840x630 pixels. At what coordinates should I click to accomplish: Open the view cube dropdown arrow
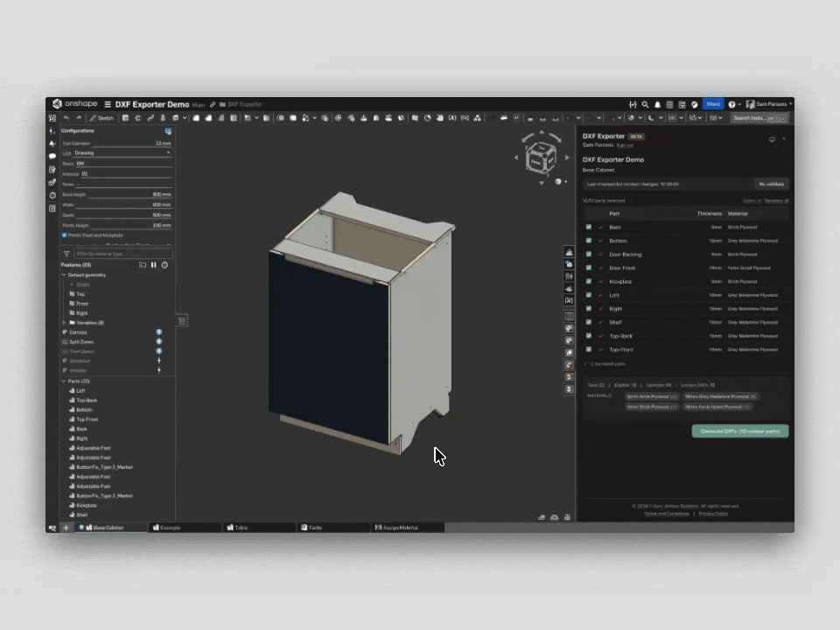pyautogui.click(x=566, y=182)
